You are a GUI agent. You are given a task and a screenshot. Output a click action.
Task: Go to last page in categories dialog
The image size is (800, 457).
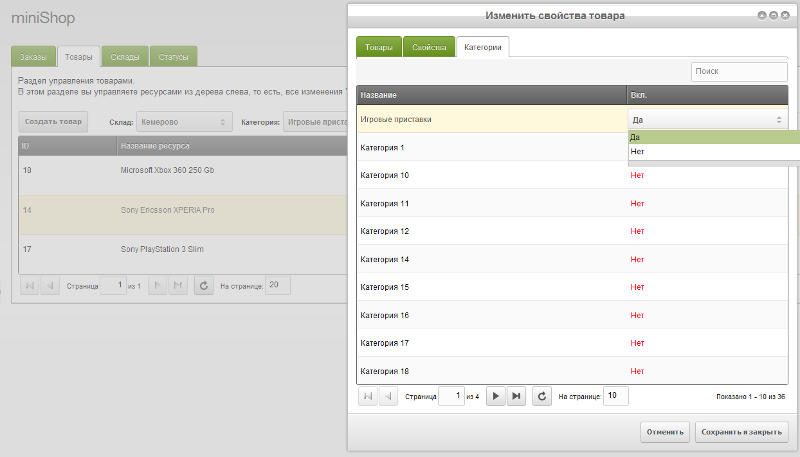pyautogui.click(x=516, y=396)
